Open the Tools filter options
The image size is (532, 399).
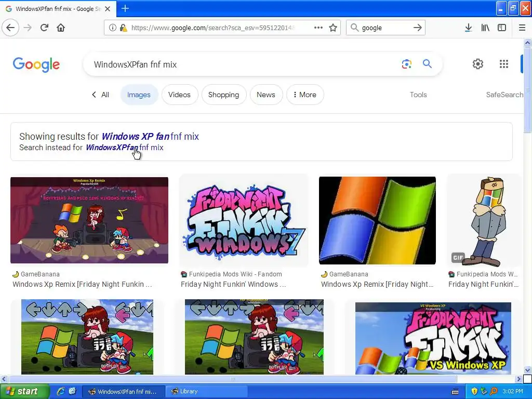tap(418, 95)
